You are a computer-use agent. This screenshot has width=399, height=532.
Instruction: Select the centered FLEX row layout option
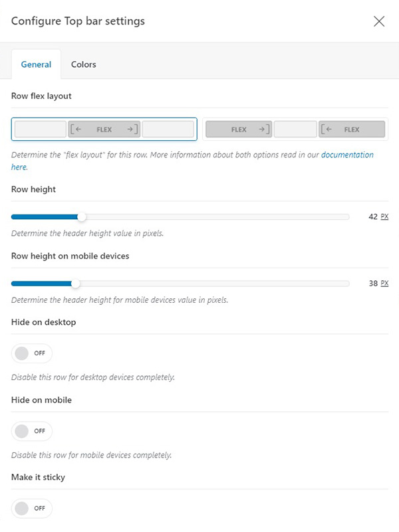(104, 130)
